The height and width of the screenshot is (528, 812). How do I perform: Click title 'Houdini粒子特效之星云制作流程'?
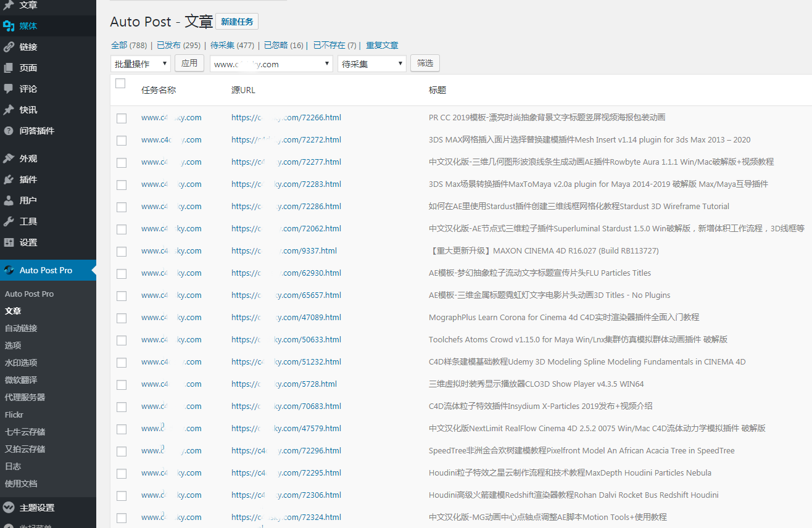point(570,472)
